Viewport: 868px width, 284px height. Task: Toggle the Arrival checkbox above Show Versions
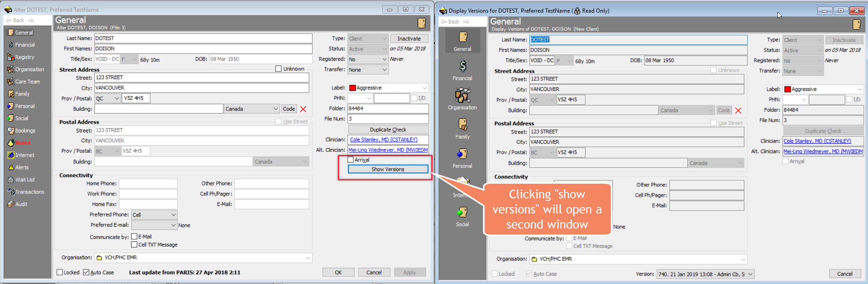click(x=351, y=160)
